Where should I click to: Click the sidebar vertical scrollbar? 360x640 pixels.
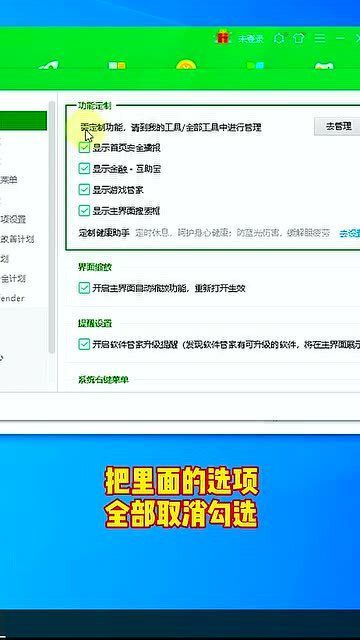click(52, 227)
